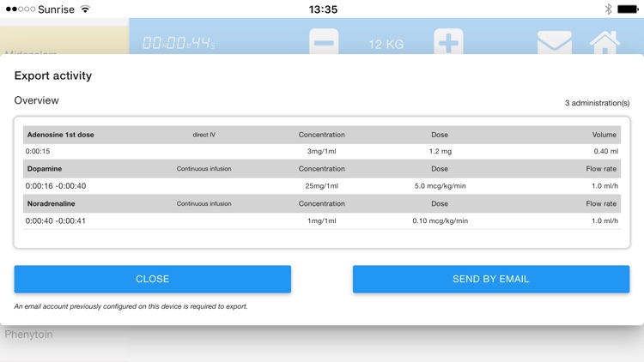Click the direct IV label
Viewport: 644px width, 362px height.
coord(204,135)
